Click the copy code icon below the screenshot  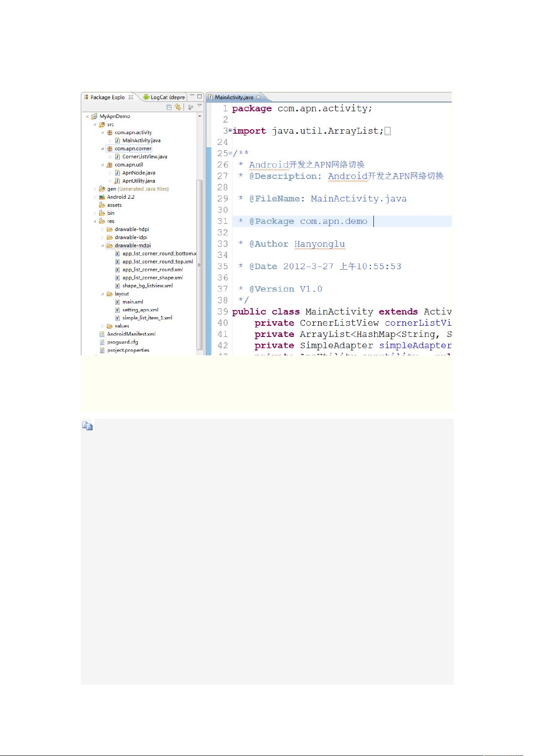coord(87,426)
